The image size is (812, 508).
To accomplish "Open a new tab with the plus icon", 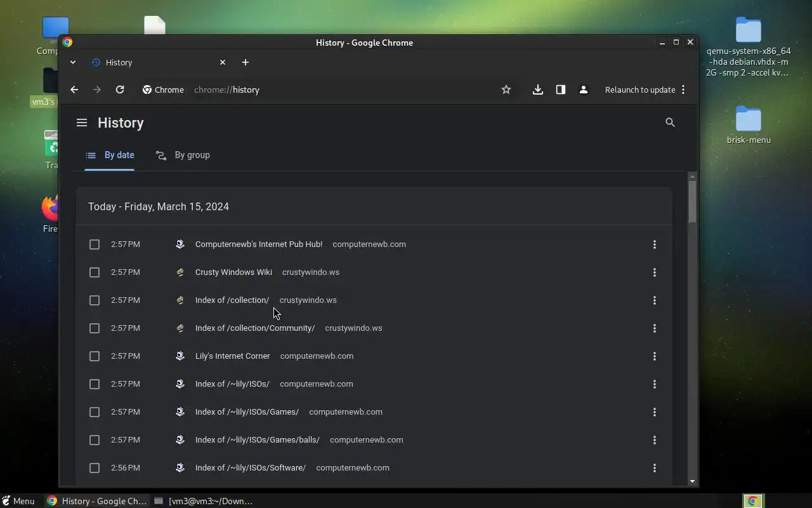I will 246,62.
